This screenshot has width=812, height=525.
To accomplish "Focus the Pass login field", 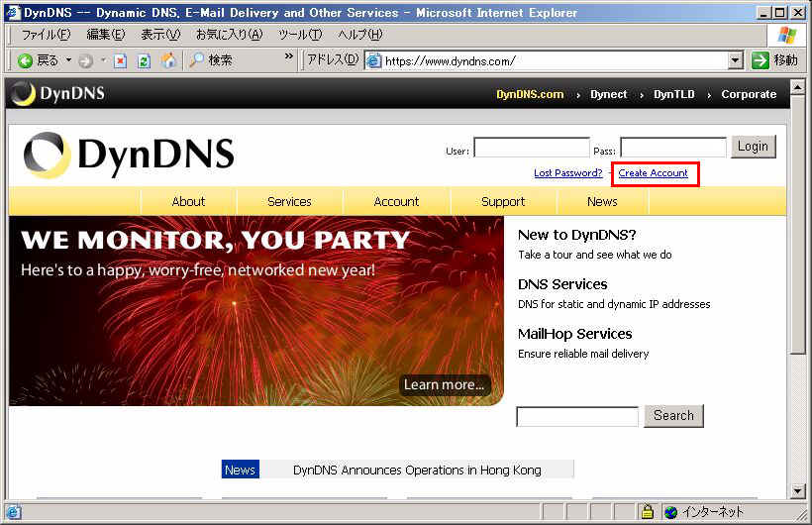I will [673, 148].
